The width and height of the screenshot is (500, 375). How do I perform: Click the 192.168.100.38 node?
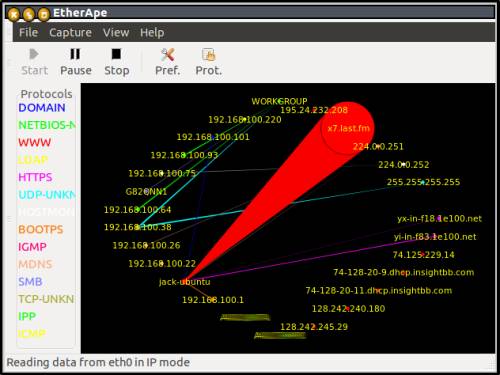(x=137, y=227)
